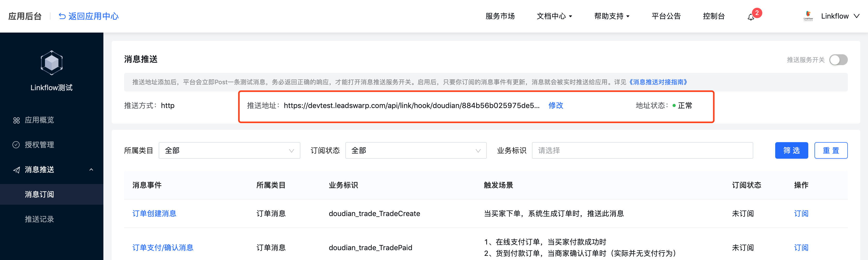
Task: Click the Linkflow测试 app cube logo
Action: pyautogui.click(x=51, y=63)
